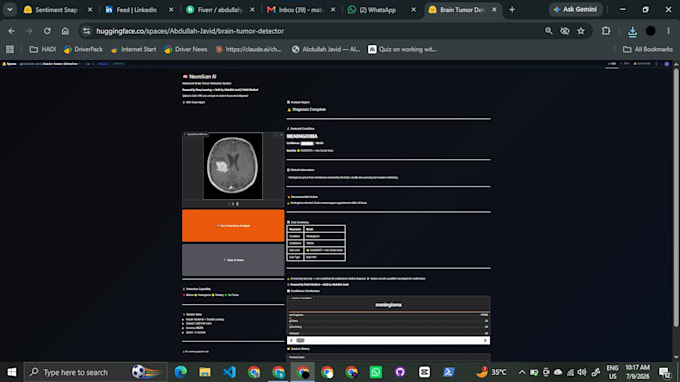The height and width of the screenshot is (382, 680).
Task: Open the browser home page
Action: (x=65, y=31)
